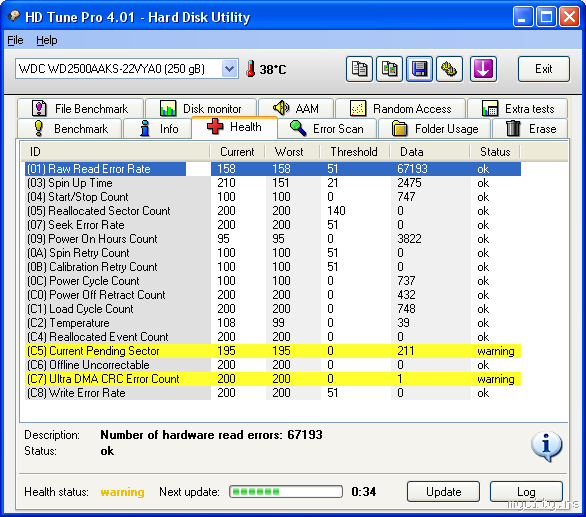Click the purple down arrow icon
The width and height of the screenshot is (586, 517).
tap(483, 69)
